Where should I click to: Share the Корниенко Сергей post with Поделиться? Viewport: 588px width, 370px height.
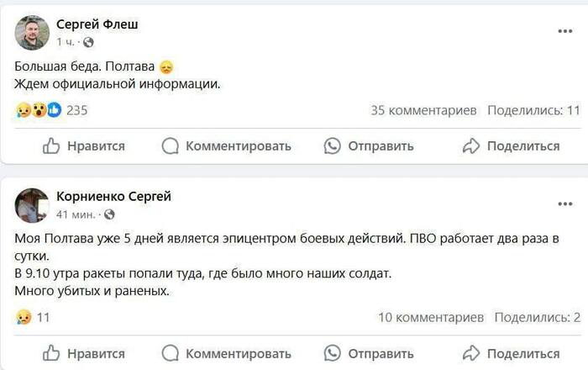click(x=511, y=352)
